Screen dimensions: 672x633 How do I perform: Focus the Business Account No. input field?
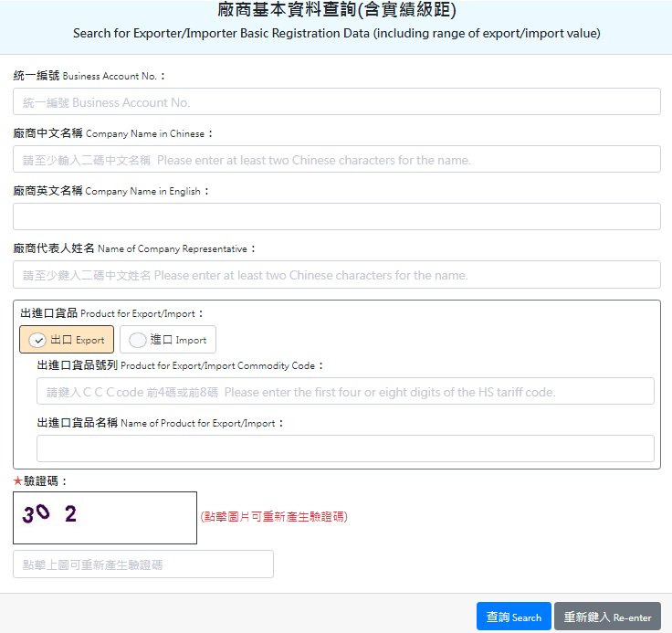pos(336,101)
